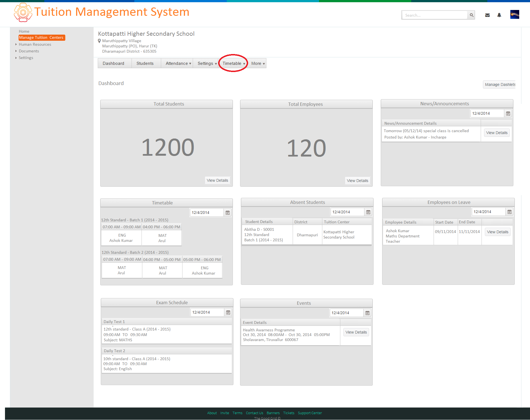Click Events date field
Screen dimensions: 530x420
coord(347,313)
